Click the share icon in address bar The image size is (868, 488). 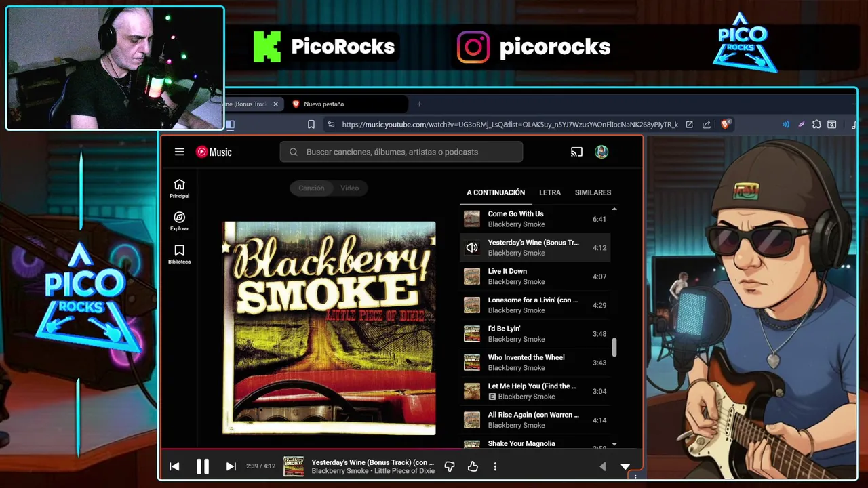pyautogui.click(x=707, y=124)
